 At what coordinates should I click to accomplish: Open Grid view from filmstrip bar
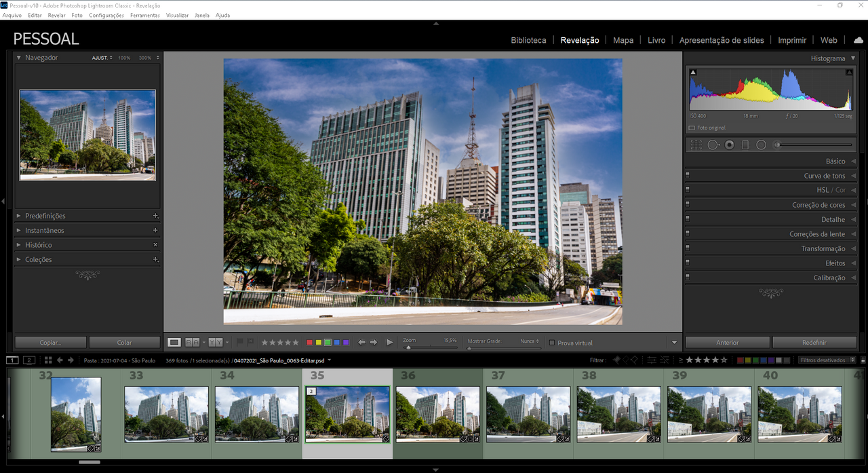[x=48, y=360]
